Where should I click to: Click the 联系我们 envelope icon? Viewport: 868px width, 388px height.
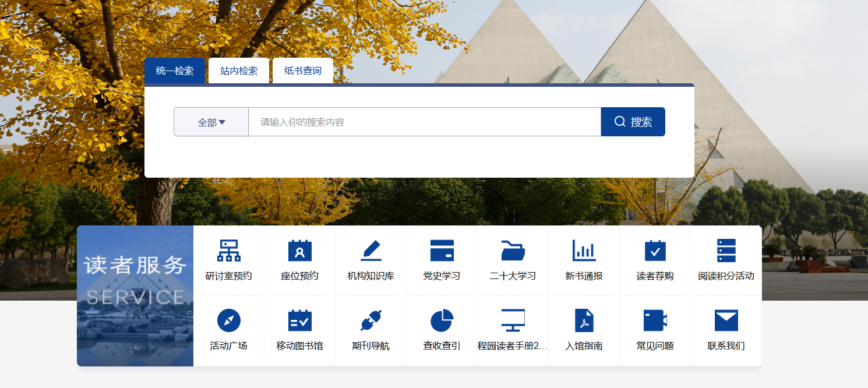pos(726,320)
